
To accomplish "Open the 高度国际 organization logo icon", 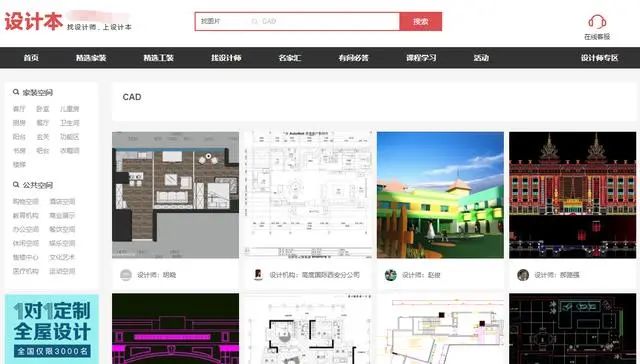I will click(x=258, y=275).
